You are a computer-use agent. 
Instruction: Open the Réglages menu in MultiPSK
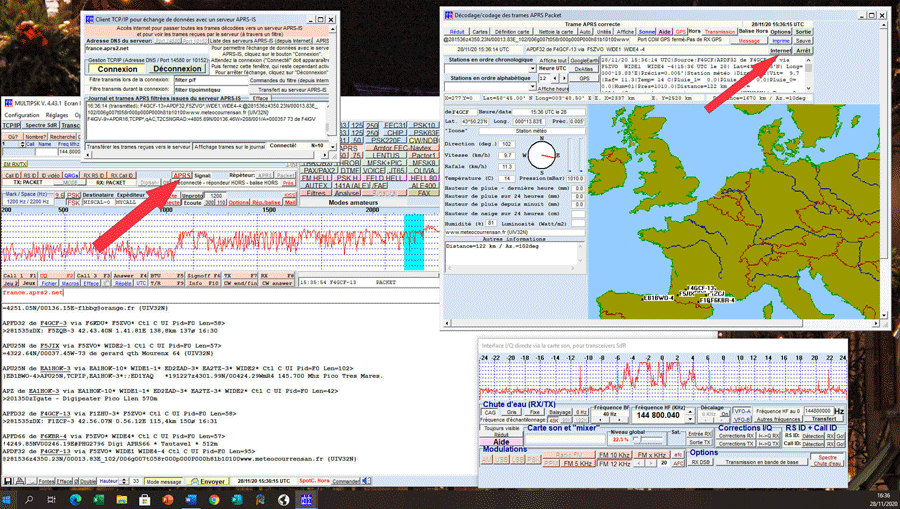point(57,115)
